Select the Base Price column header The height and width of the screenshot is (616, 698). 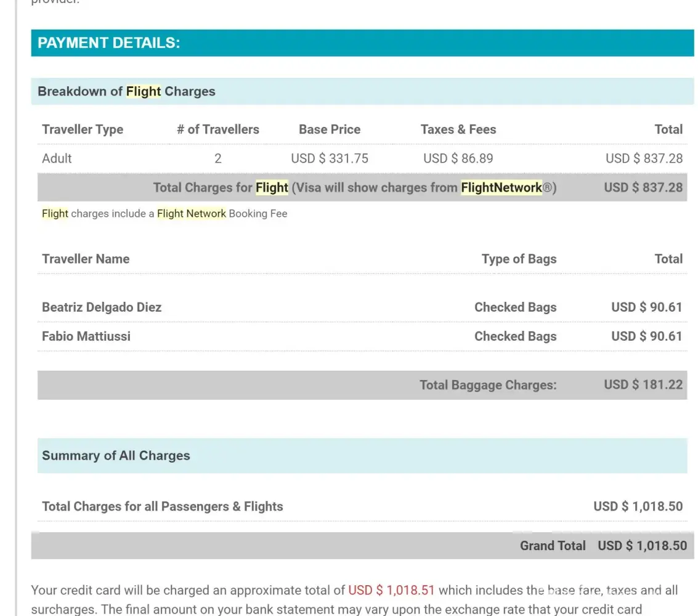(x=329, y=129)
